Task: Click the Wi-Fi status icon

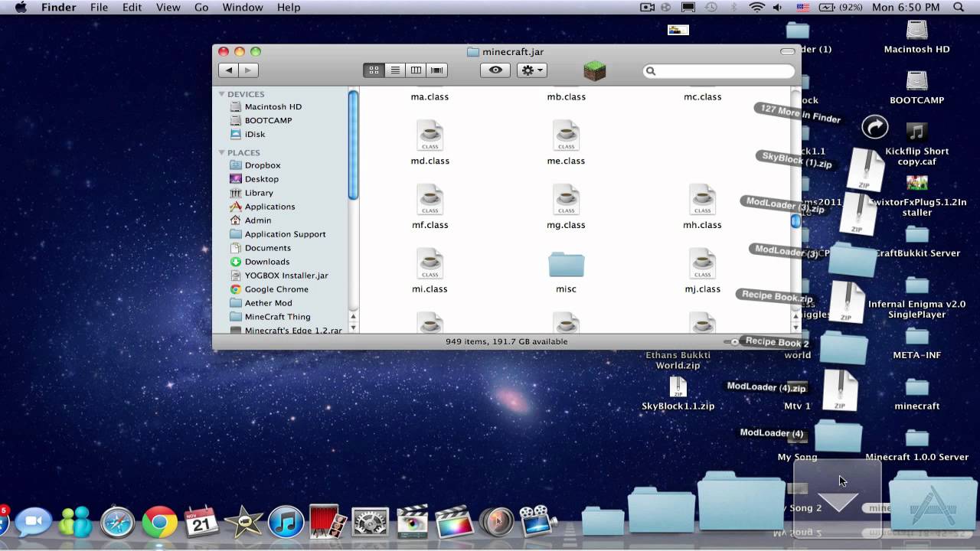Action: [757, 8]
